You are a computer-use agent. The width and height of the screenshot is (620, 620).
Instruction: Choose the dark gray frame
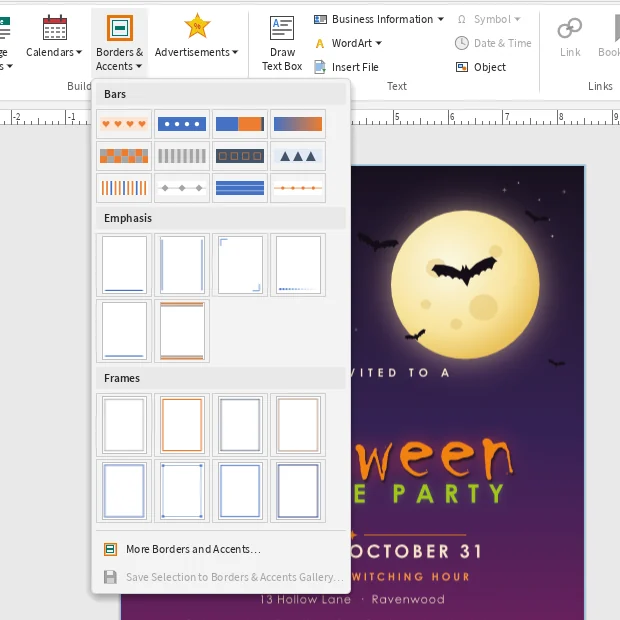click(x=240, y=425)
